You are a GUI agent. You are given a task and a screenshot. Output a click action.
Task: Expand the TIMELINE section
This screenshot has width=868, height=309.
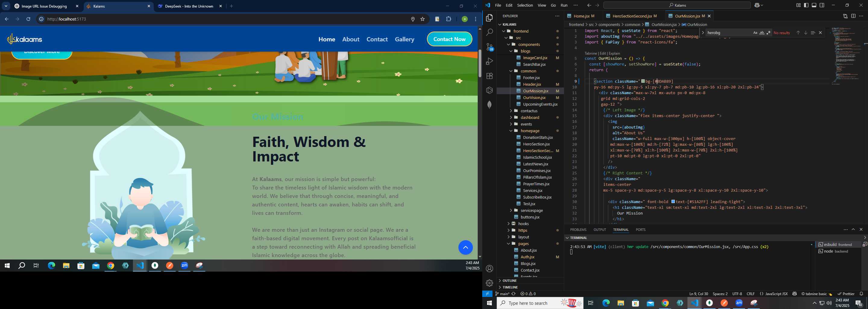510,287
